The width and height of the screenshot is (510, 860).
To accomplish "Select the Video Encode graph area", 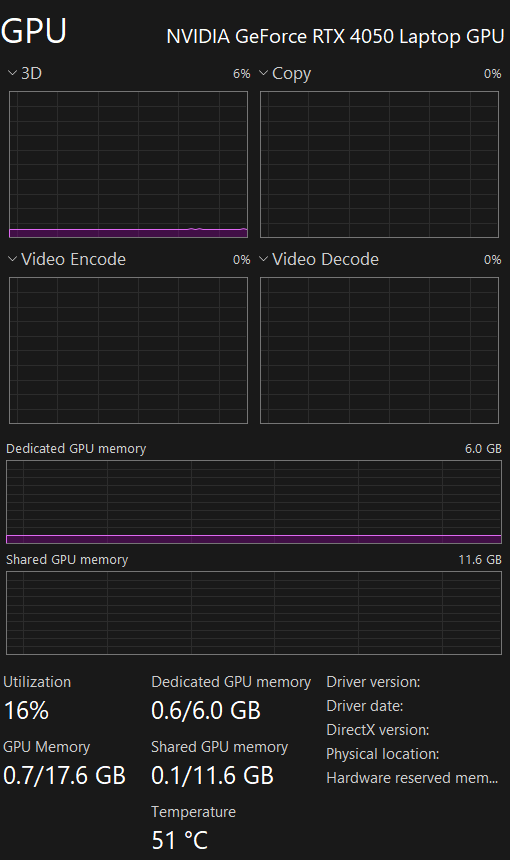I will (x=128, y=350).
